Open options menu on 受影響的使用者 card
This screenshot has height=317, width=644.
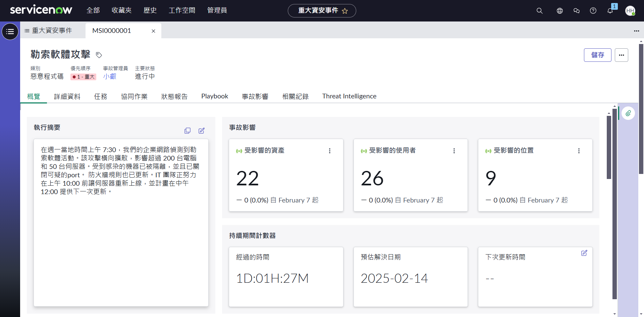pyautogui.click(x=454, y=151)
